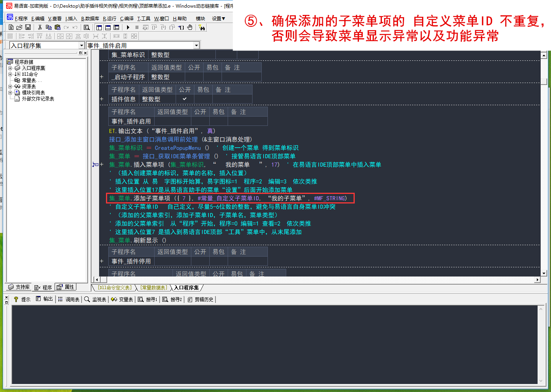Click the Save file toolbar icon
The image size is (551, 392).
(28, 28)
